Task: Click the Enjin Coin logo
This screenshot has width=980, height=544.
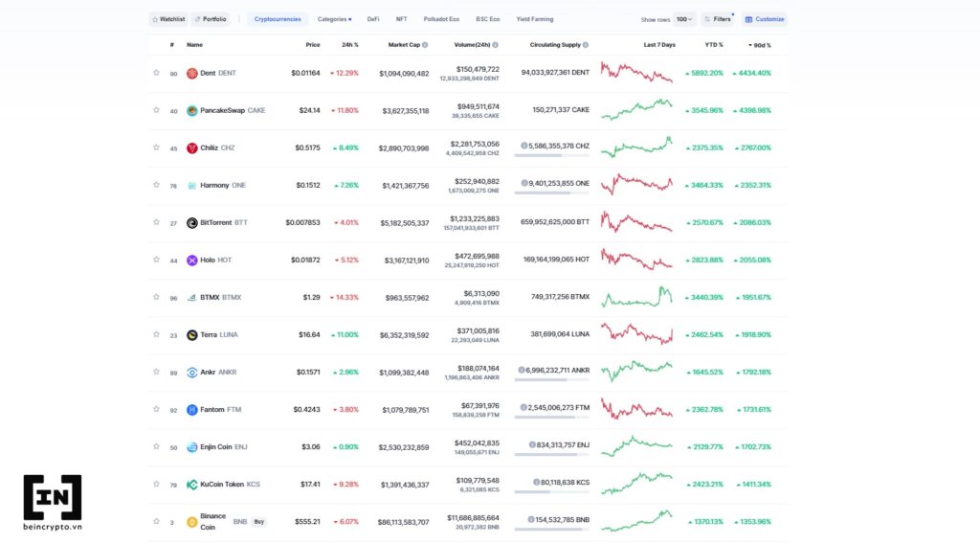Action: click(191, 447)
